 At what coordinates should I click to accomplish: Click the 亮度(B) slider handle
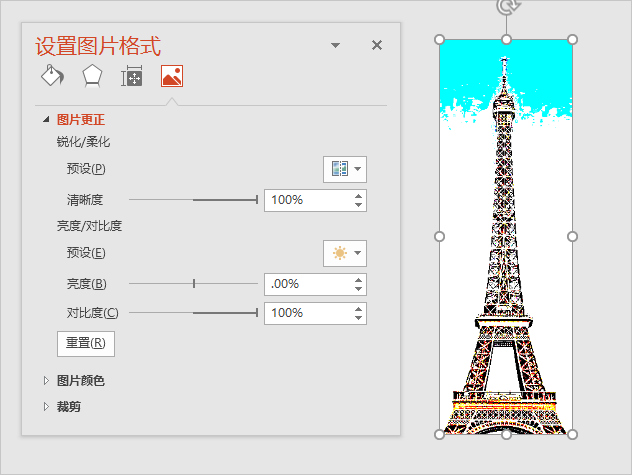194,283
